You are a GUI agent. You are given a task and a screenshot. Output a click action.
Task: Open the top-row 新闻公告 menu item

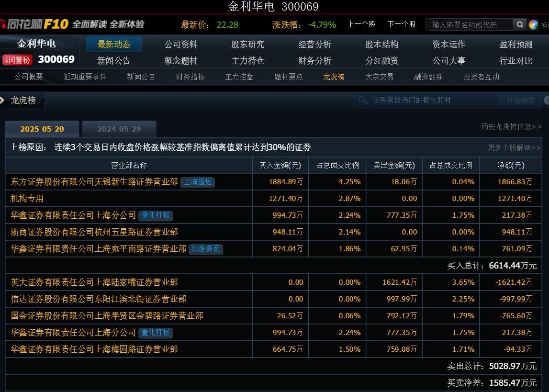[114, 61]
